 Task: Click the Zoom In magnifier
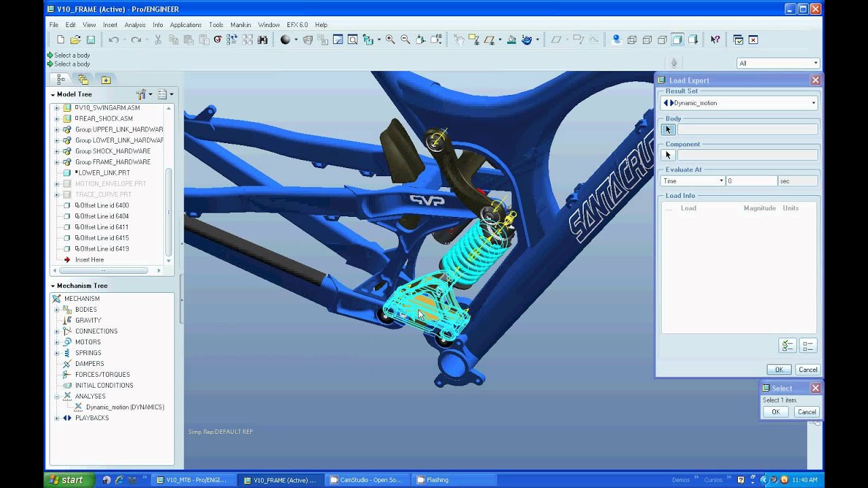(x=390, y=40)
